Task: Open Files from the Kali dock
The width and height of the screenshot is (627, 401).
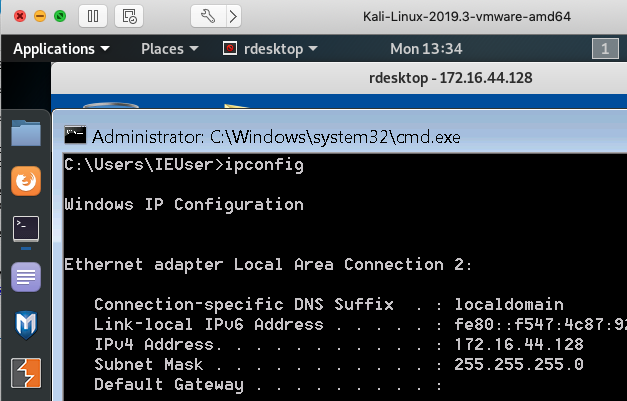Action: tap(26, 133)
